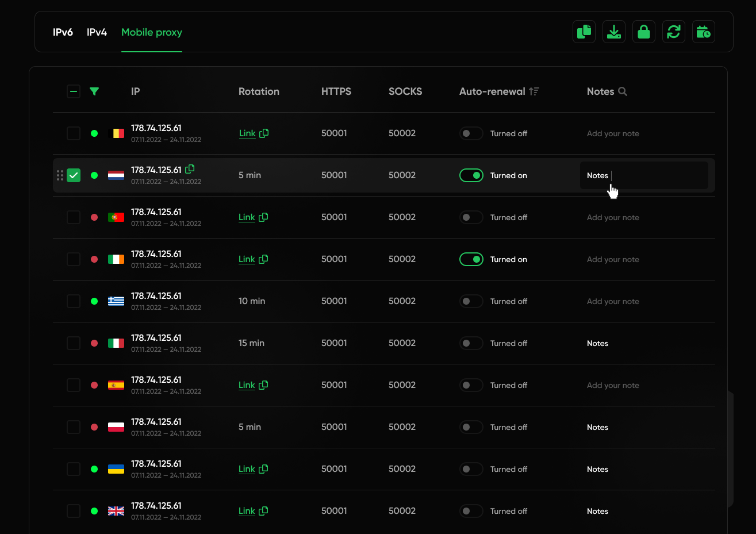Copy the rotation link in UK flag row

point(263,511)
